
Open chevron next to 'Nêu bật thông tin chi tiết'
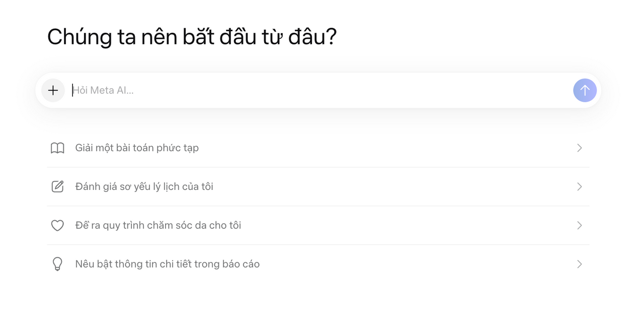coord(579,264)
